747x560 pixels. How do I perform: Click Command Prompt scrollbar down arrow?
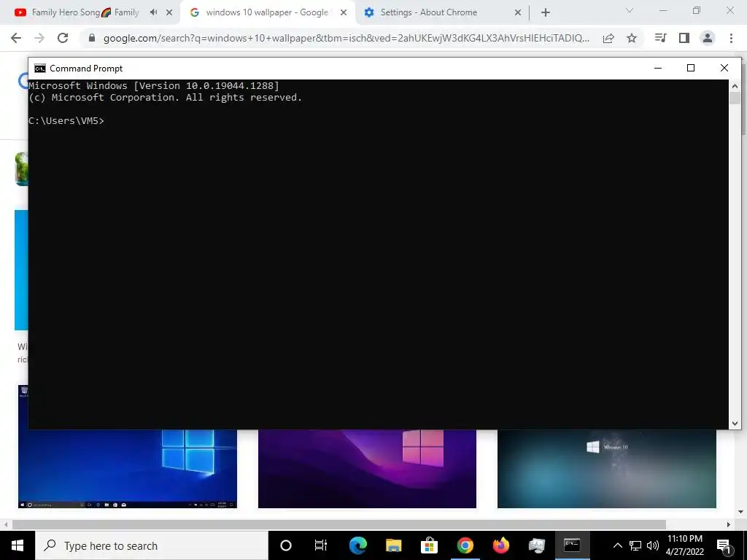[x=735, y=424]
